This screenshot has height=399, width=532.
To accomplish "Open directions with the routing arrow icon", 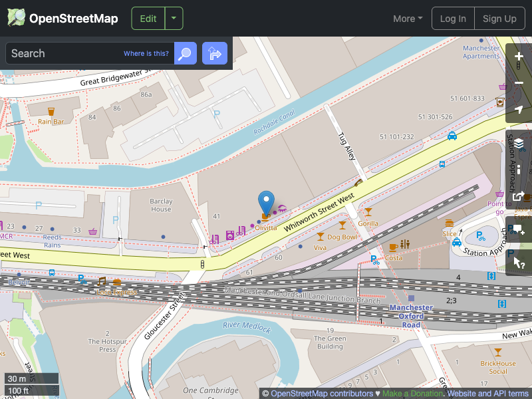I will click(214, 53).
